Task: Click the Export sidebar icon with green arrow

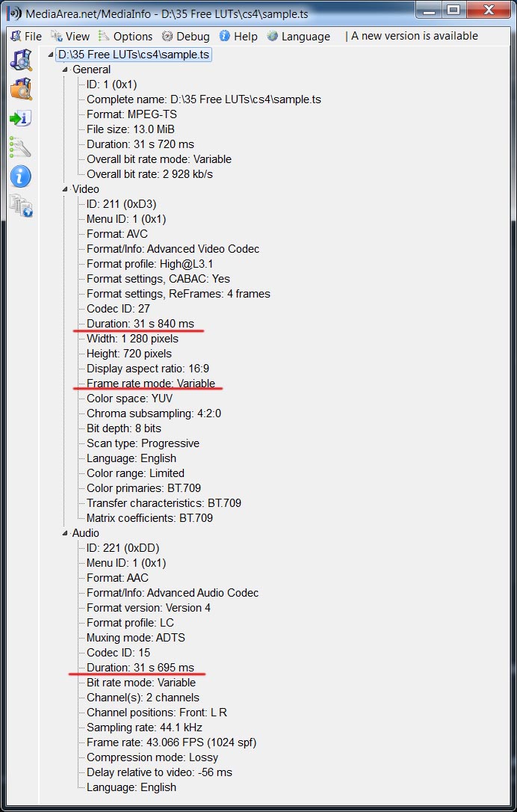Action: pyautogui.click(x=21, y=119)
